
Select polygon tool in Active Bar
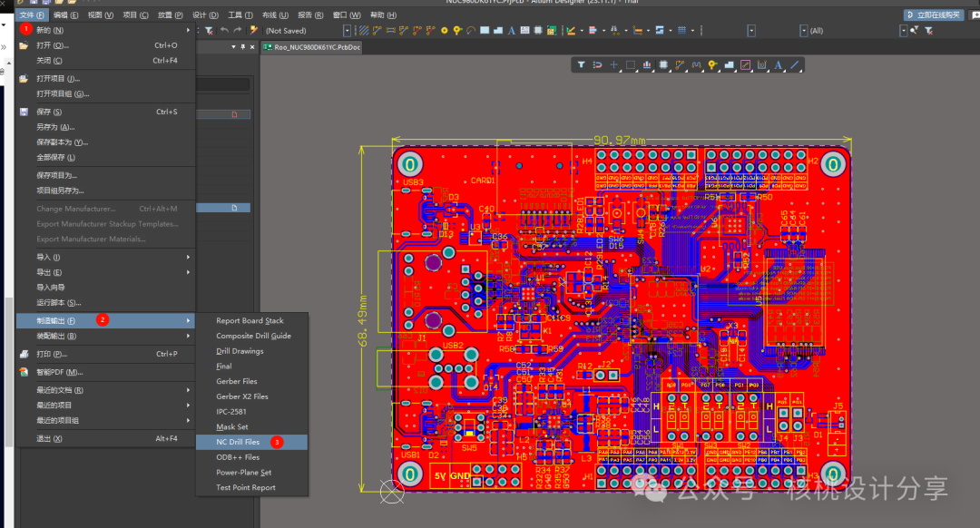click(x=729, y=64)
